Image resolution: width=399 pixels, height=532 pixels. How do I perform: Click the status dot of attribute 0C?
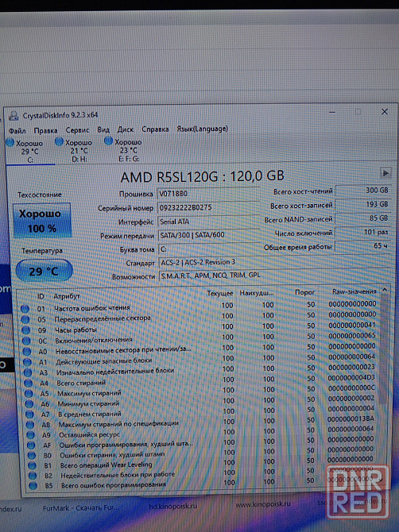click(26, 341)
